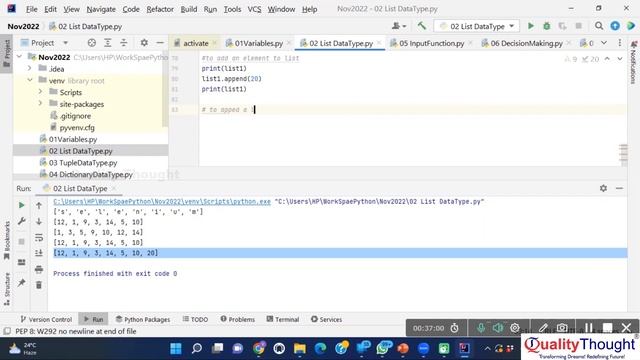The width and height of the screenshot is (640, 360).
Task: Open Search Everywhere magnifier in toolbar
Action: point(599,26)
